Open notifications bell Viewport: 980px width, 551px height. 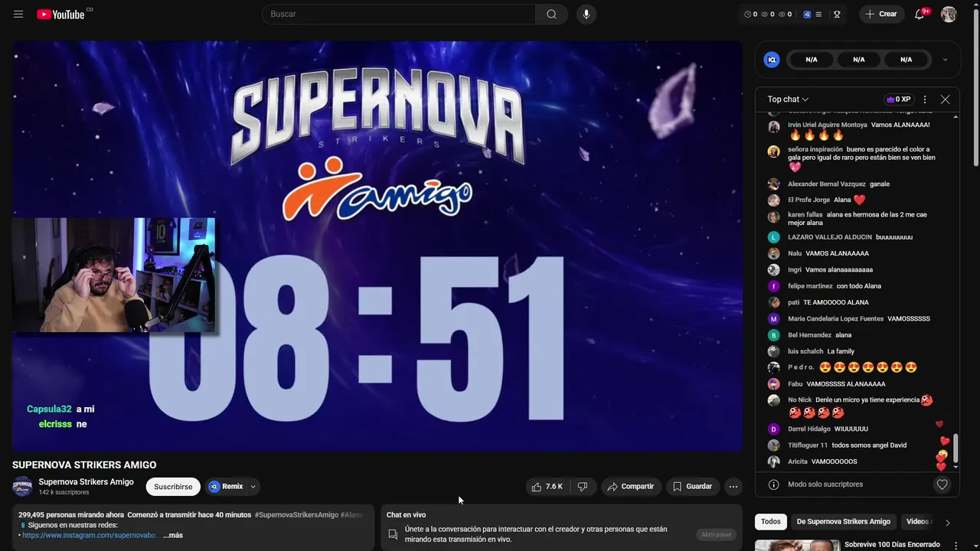pos(920,14)
